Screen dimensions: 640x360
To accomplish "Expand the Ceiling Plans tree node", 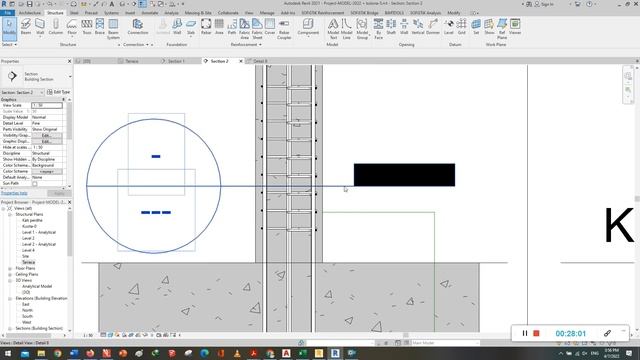I will (10, 274).
